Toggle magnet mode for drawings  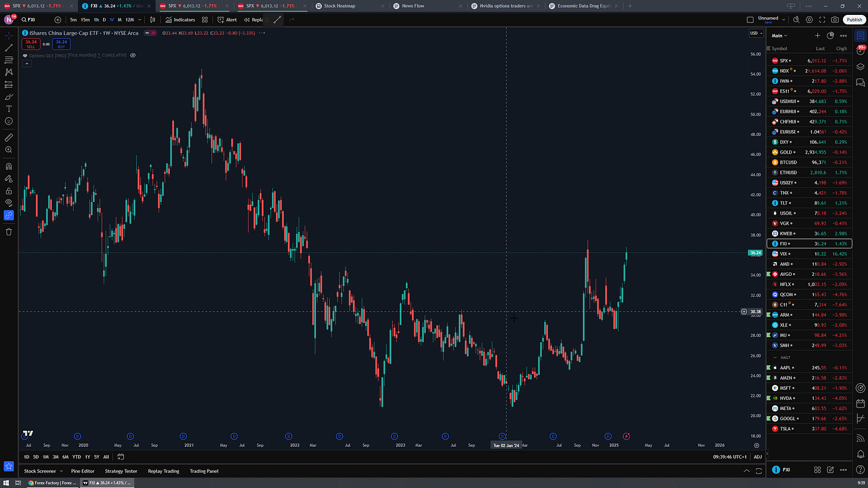coord(9,166)
